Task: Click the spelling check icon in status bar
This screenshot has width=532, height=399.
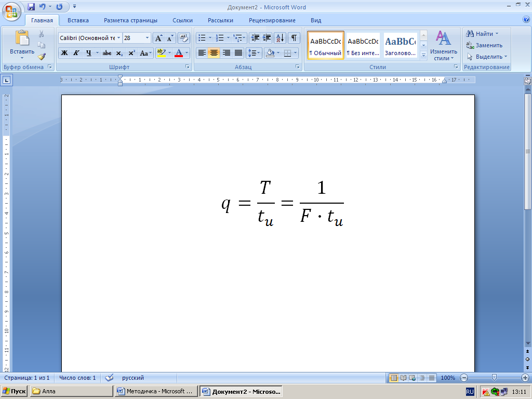Action: pyautogui.click(x=109, y=378)
